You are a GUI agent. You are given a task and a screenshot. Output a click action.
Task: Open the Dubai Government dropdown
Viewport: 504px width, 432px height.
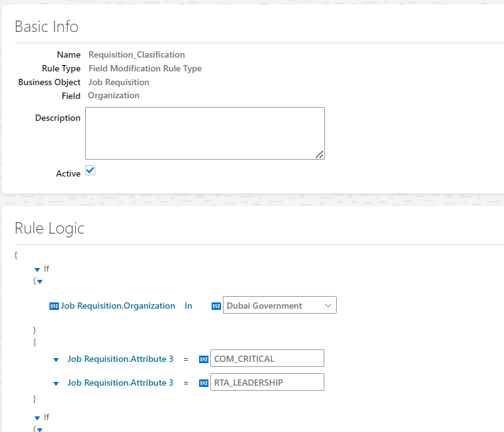tap(280, 305)
